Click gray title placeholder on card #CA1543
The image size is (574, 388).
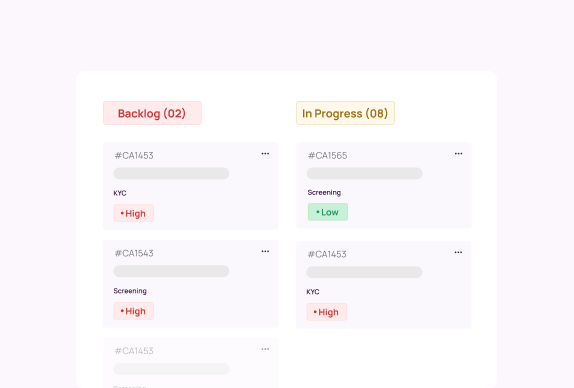(x=171, y=271)
